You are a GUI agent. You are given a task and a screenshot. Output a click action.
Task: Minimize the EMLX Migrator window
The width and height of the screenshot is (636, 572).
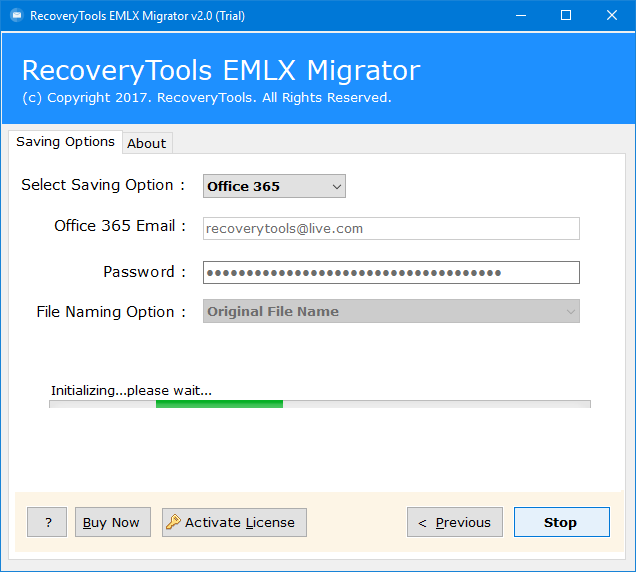[x=521, y=15]
